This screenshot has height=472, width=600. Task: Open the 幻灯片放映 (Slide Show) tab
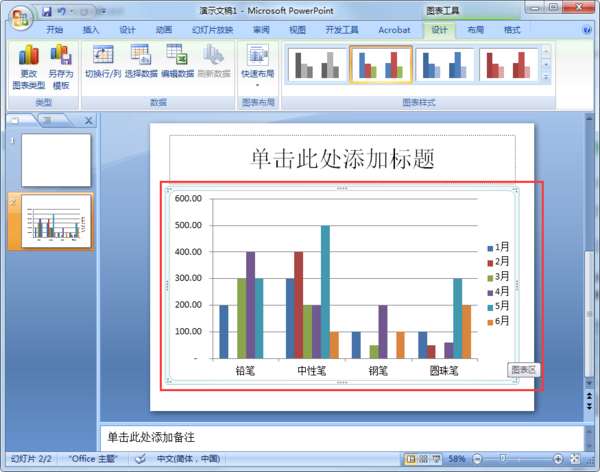tap(212, 30)
